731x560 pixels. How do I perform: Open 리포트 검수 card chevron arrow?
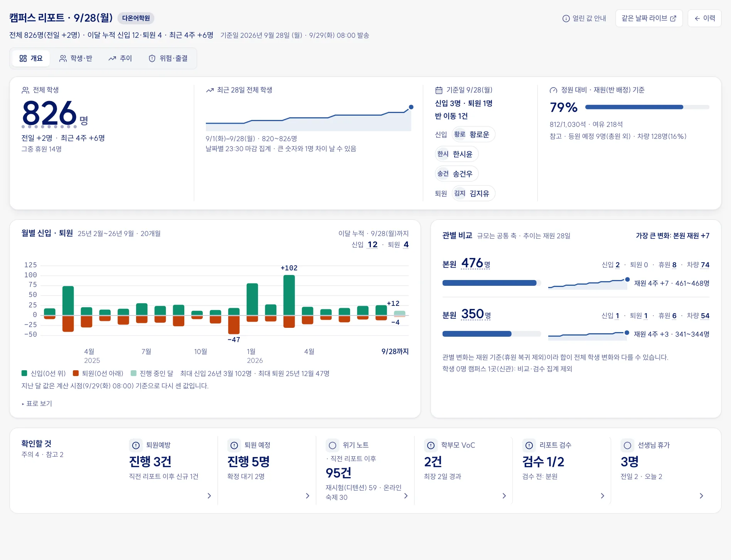(x=602, y=496)
